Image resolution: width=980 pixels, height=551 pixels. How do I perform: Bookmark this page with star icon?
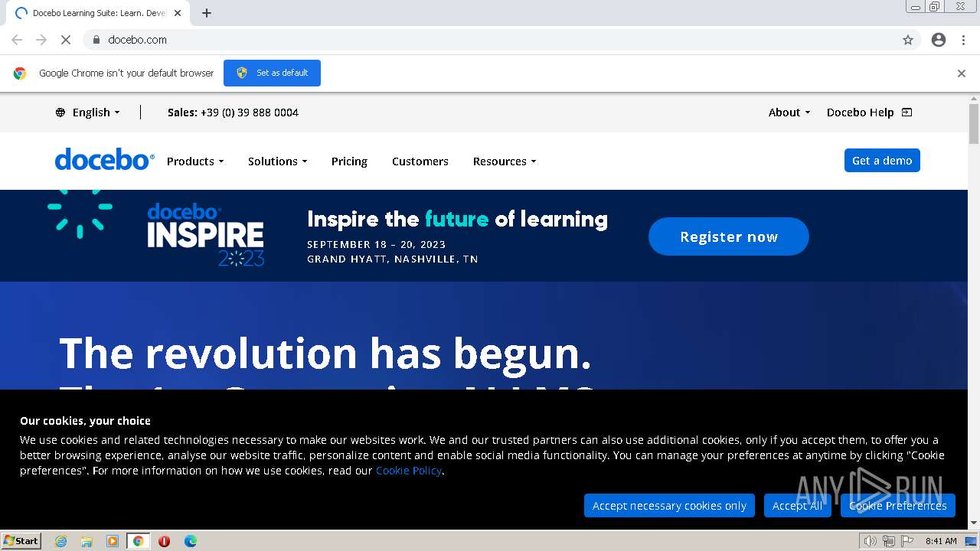pyautogui.click(x=908, y=40)
